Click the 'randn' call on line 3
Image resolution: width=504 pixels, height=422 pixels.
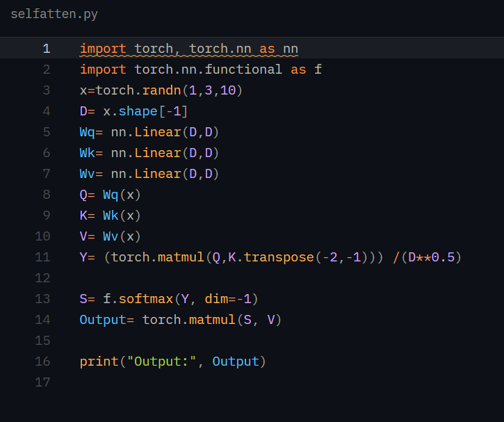coord(162,90)
